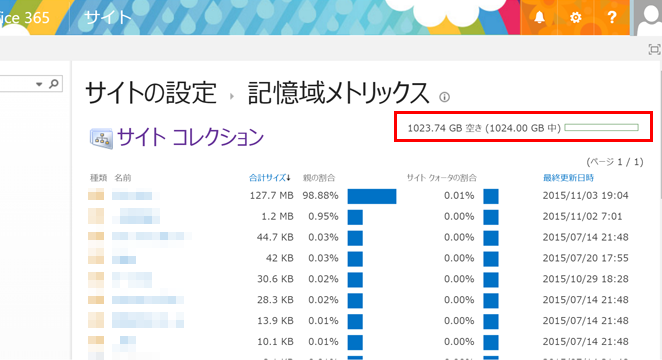Click inside the search input box
Screen dimensions: 662x360
coord(16,84)
